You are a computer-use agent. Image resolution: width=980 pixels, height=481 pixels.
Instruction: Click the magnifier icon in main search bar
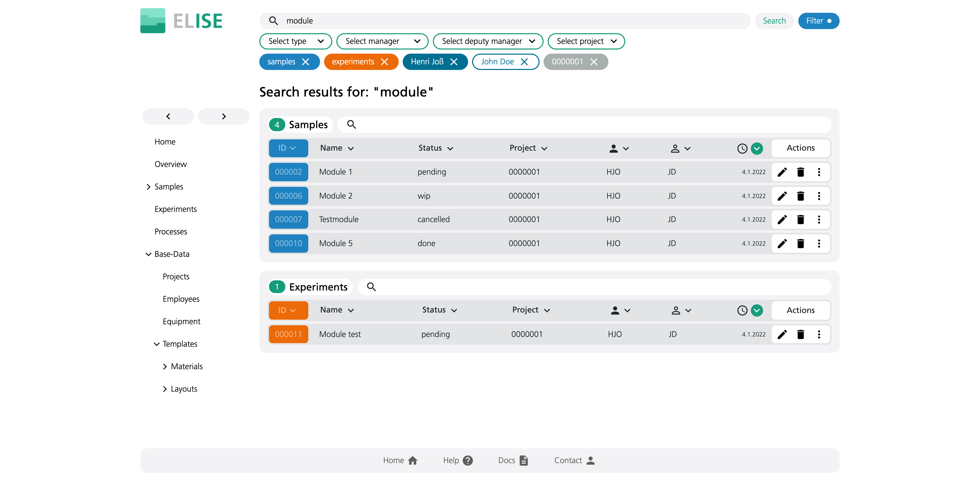click(274, 20)
